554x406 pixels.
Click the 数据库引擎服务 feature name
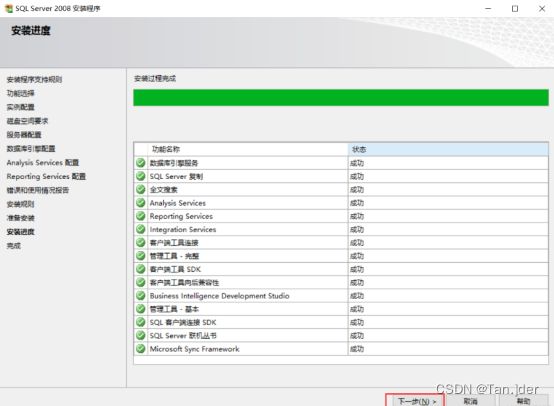point(174,163)
